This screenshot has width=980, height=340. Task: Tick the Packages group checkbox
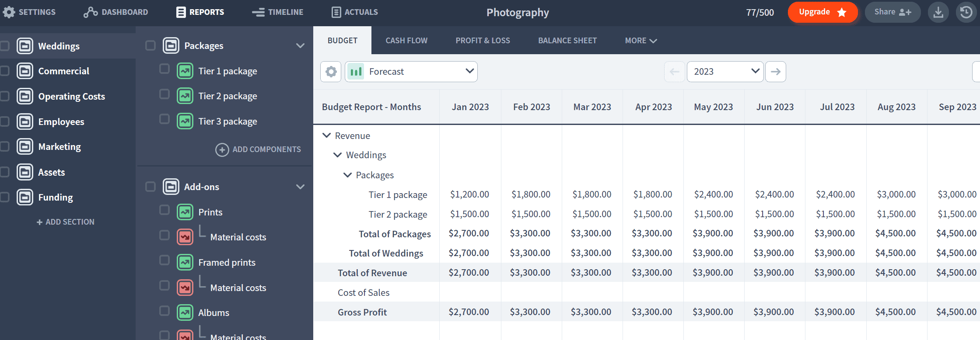150,45
